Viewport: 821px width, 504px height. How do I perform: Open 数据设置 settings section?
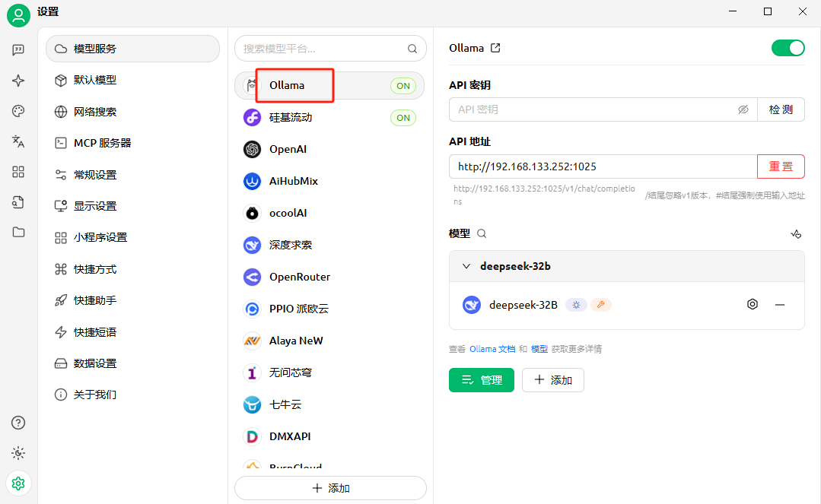tap(132, 363)
